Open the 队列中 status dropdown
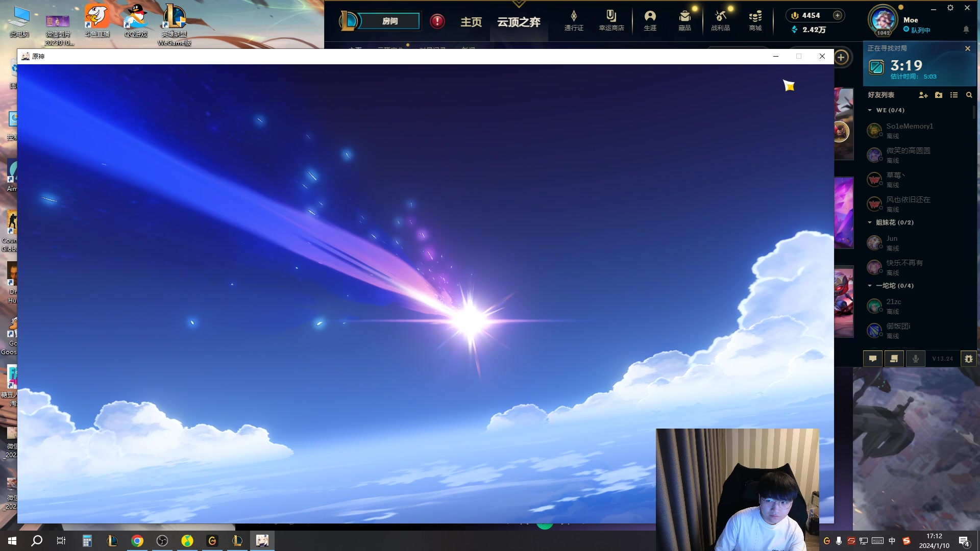This screenshot has width=980, height=551. pyautogui.click(x=917, y=30)
